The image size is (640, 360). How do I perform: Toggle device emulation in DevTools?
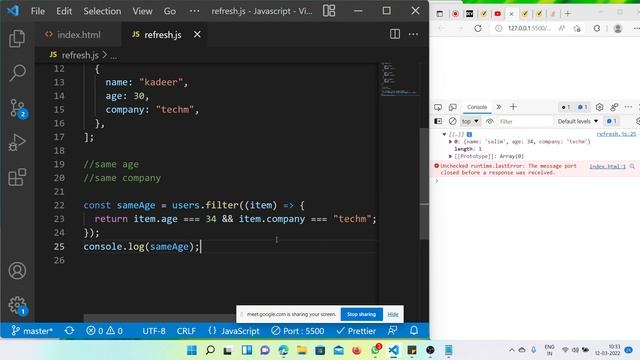pyautogui.click(x=453, y=107)
